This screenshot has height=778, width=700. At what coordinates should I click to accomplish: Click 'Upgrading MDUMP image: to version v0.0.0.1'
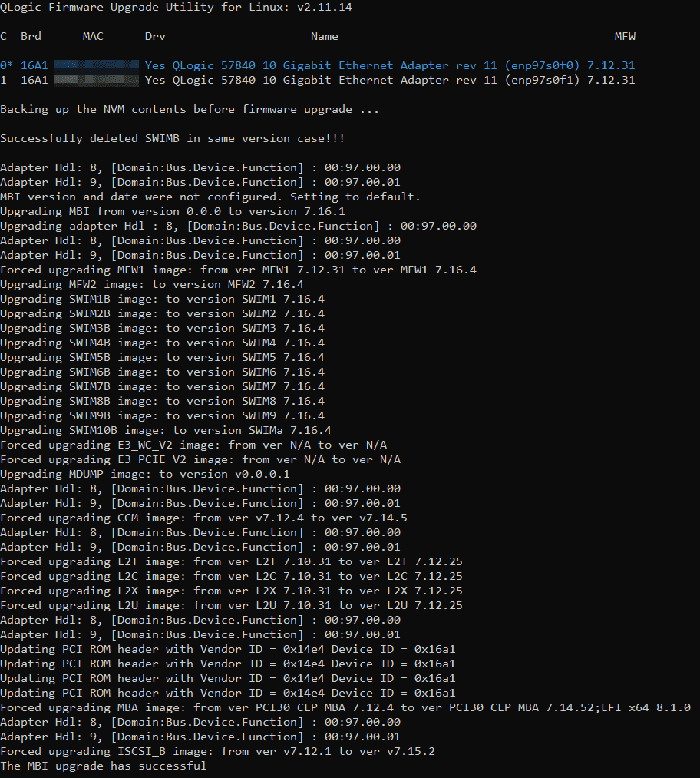tap(145, 474)
